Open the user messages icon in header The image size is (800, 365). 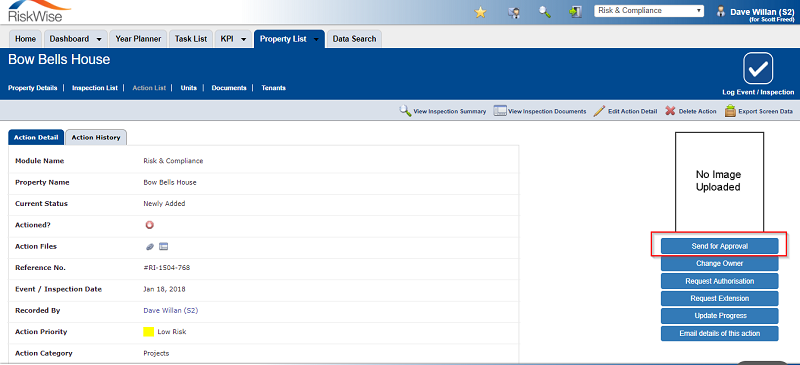click(514, 12)
